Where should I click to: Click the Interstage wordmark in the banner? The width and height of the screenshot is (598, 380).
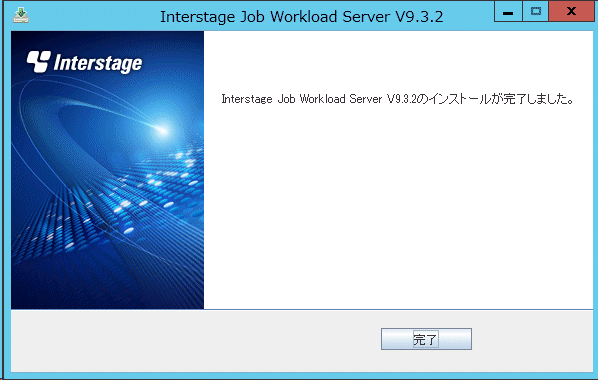click(98, 63)
